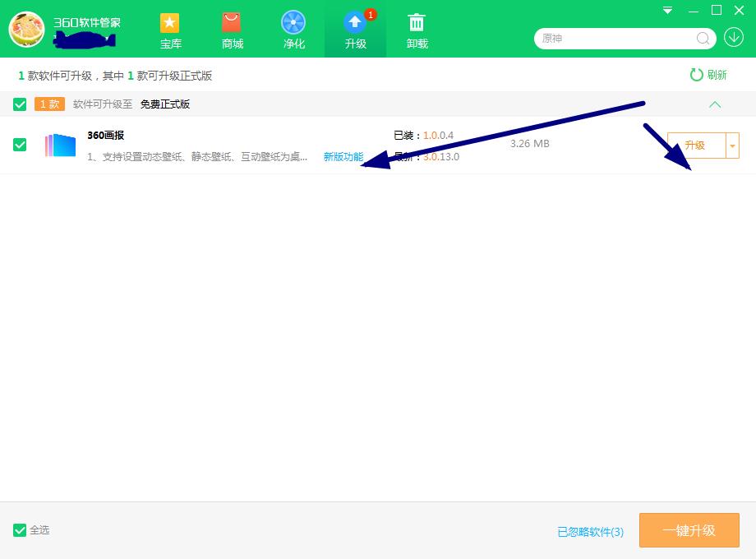Collapse the 免费正式版 group chevron

[x=715, y=104]
